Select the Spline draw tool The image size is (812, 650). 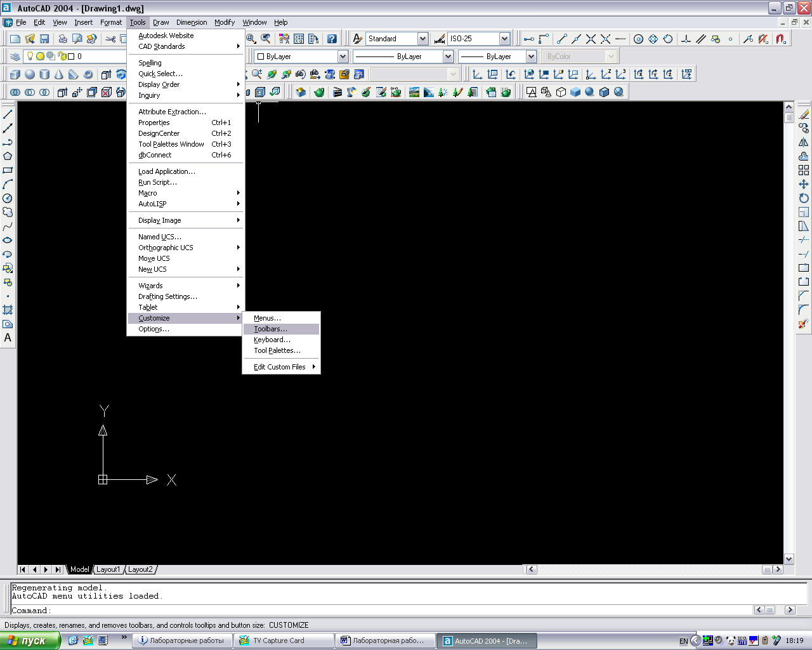pos(8,226)
